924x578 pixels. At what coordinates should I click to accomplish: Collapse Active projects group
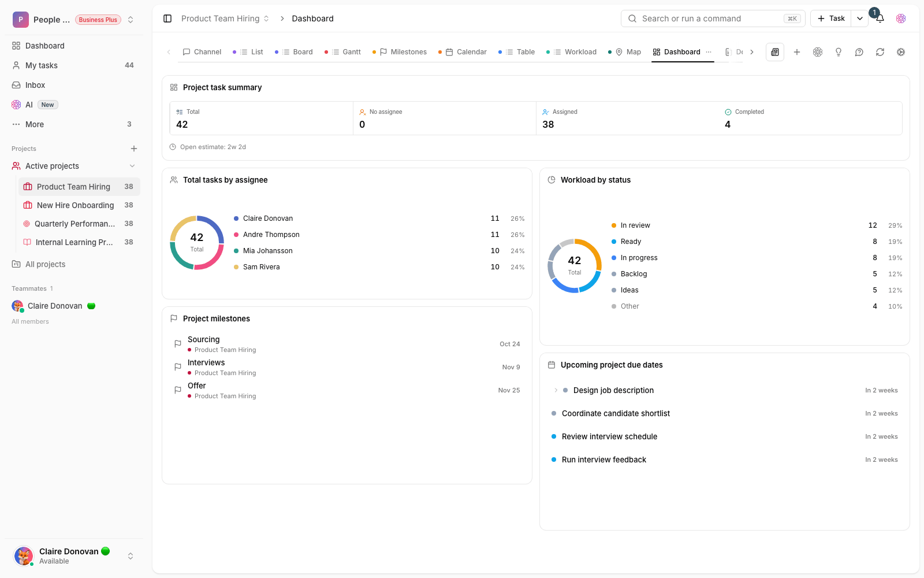132,166
